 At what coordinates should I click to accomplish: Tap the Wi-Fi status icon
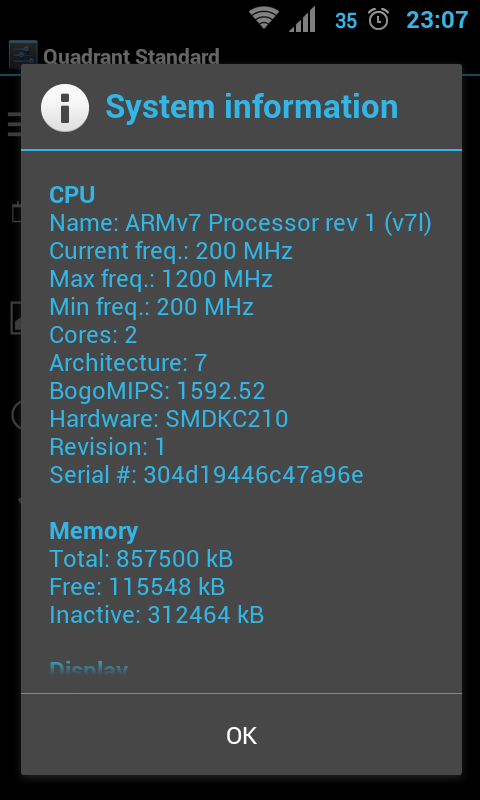pos(264,19)
